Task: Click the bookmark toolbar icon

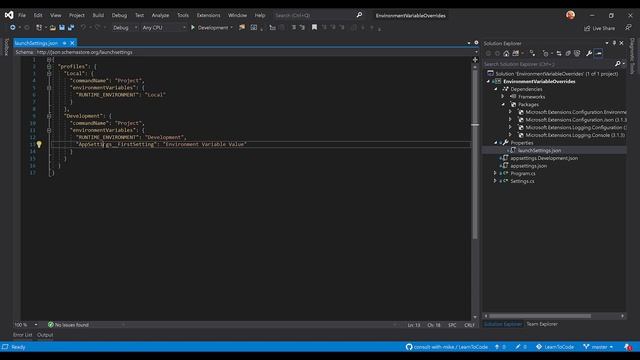Action: (x=314, y=27)
